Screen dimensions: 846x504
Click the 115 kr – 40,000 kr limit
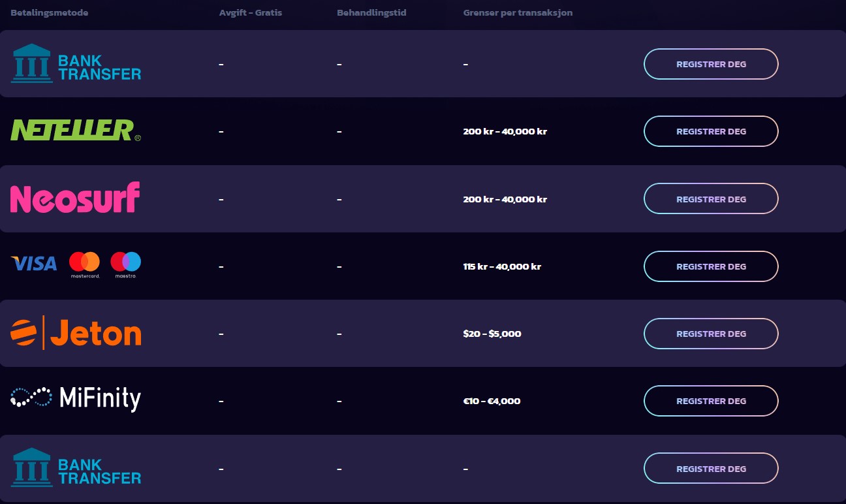(x=502, y=266)
